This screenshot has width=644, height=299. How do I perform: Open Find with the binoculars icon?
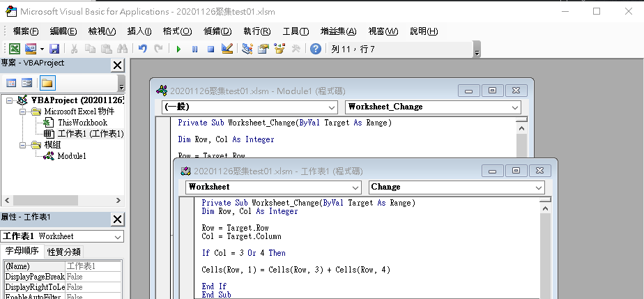point(123,49)
